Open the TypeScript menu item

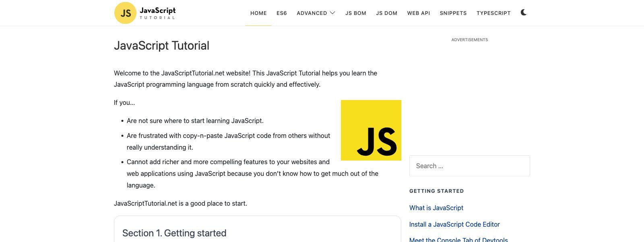[x=493, y=13]
